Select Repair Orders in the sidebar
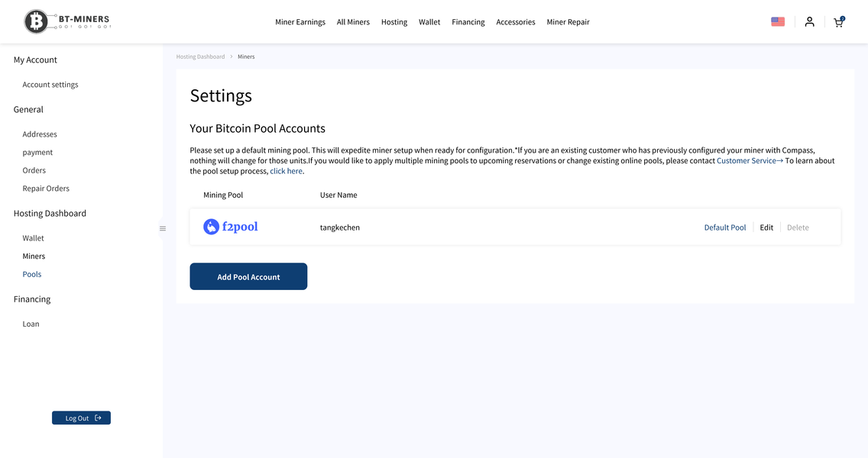 46,189
